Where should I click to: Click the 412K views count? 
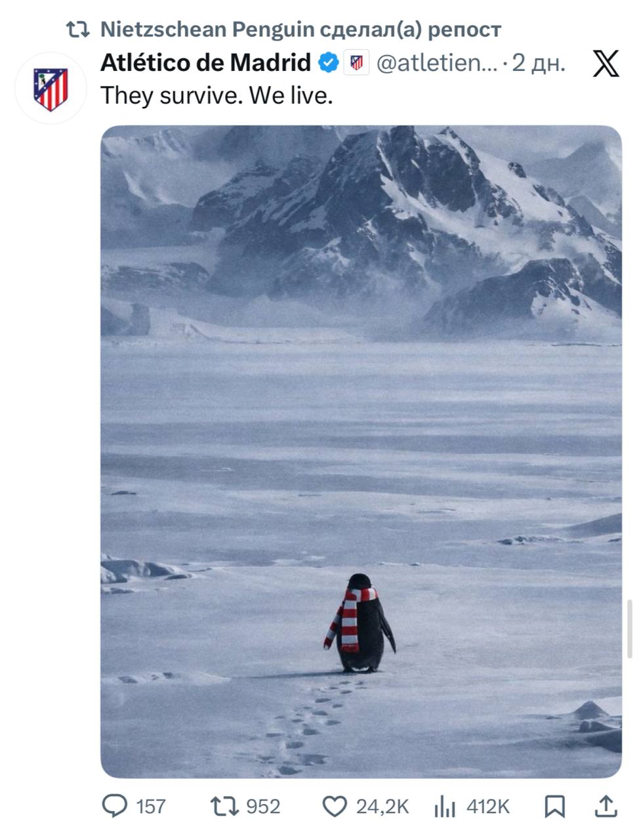pyautogui.click(x=488, y=806)
